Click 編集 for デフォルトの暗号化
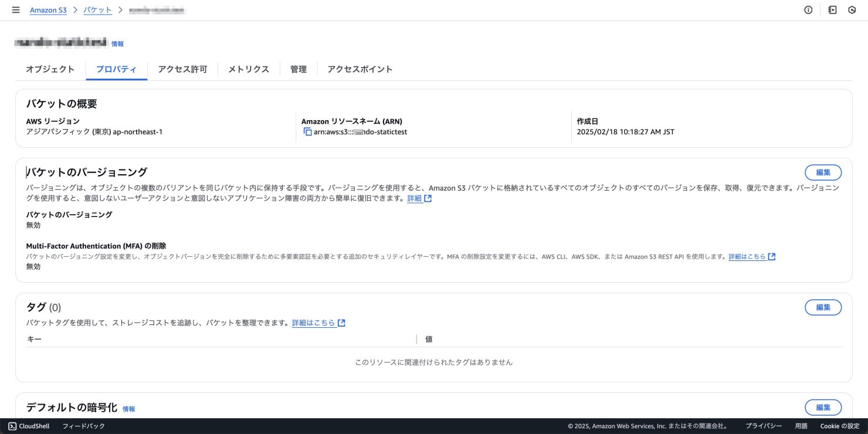This screenshot has width=868, height=434. 823,408
